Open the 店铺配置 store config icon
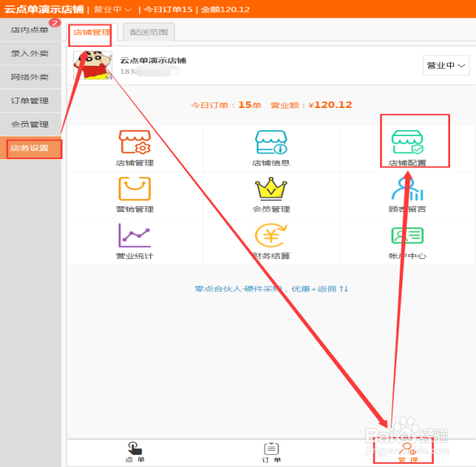This screenshot has height=467, width=476. [407, 142]
